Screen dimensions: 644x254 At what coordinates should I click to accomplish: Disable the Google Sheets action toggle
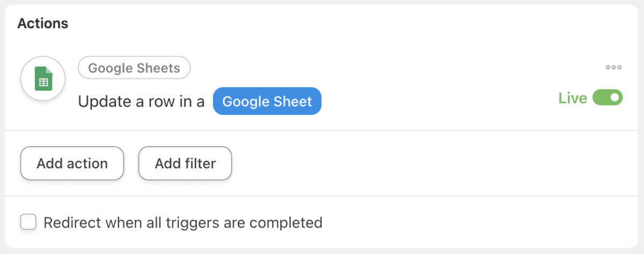(x=608, y=98)
